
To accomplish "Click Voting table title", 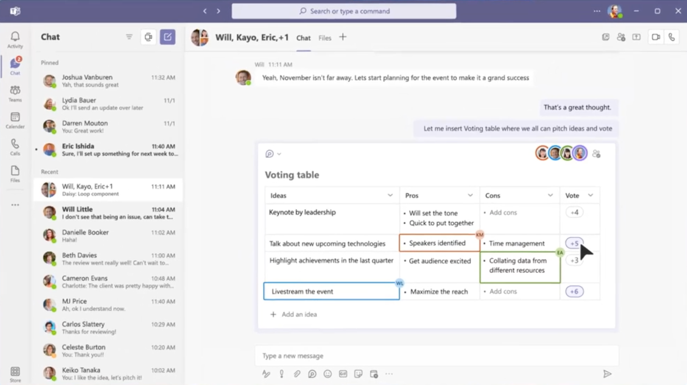I will point(292,175).
